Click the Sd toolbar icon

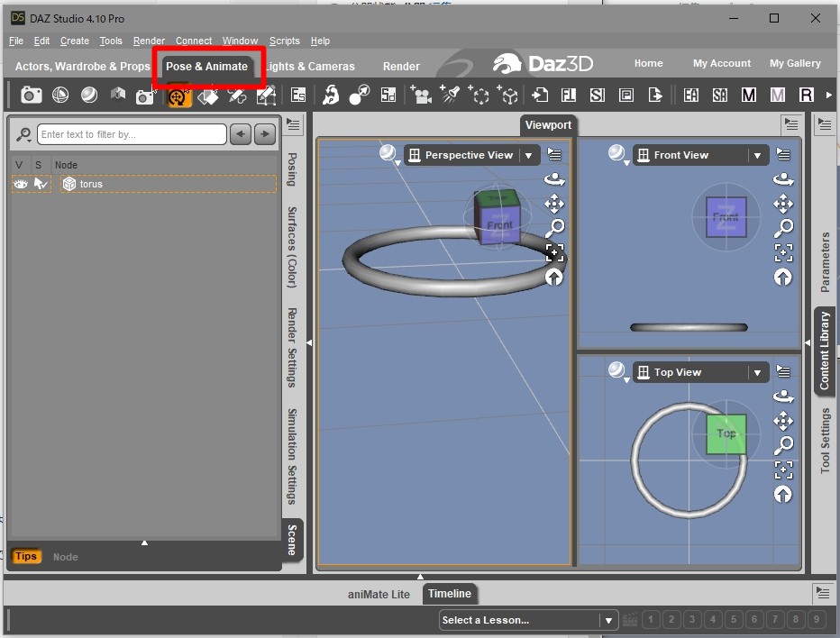point(388,96)
